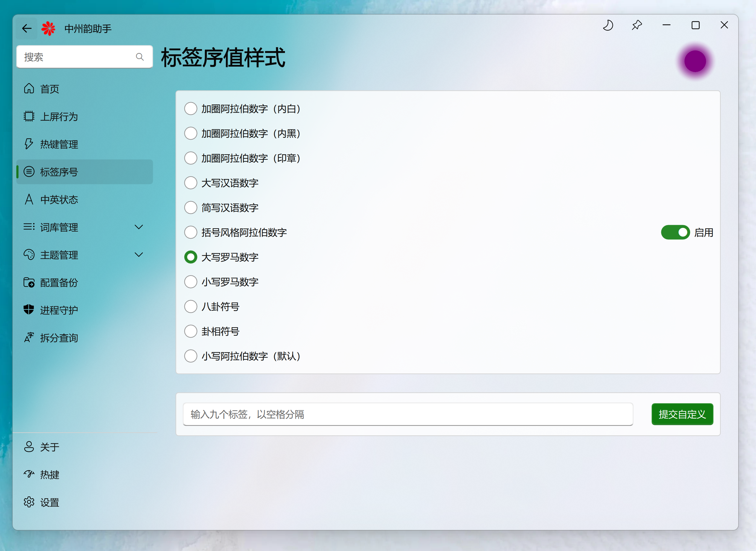Expand 主题管理 submenu chevron

click(139, 255)
